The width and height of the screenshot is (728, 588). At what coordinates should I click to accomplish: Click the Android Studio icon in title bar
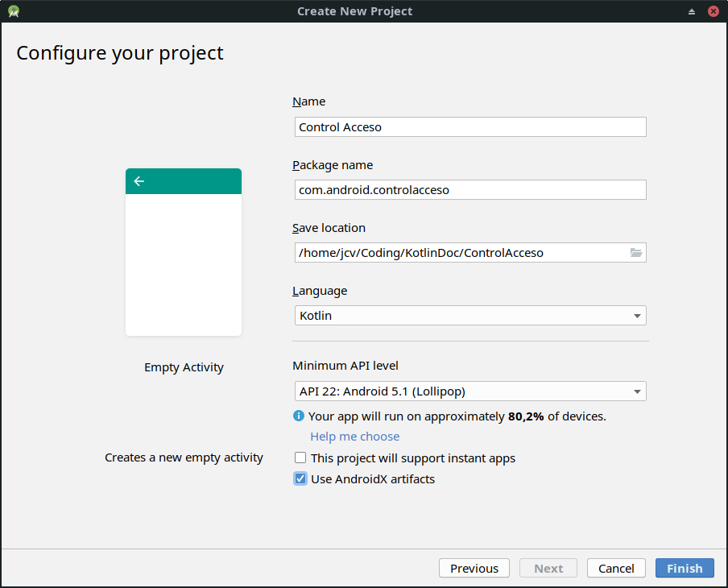(14, 11)
